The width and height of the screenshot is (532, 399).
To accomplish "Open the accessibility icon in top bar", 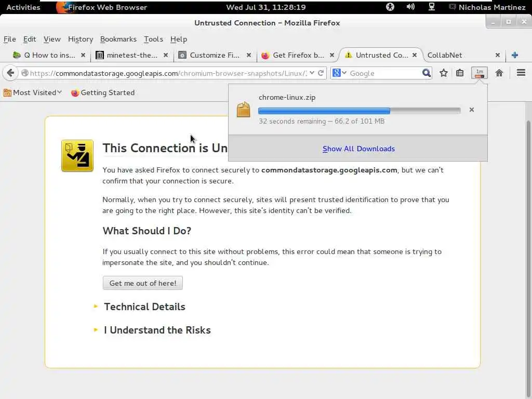I will click(x=390, y=7).
